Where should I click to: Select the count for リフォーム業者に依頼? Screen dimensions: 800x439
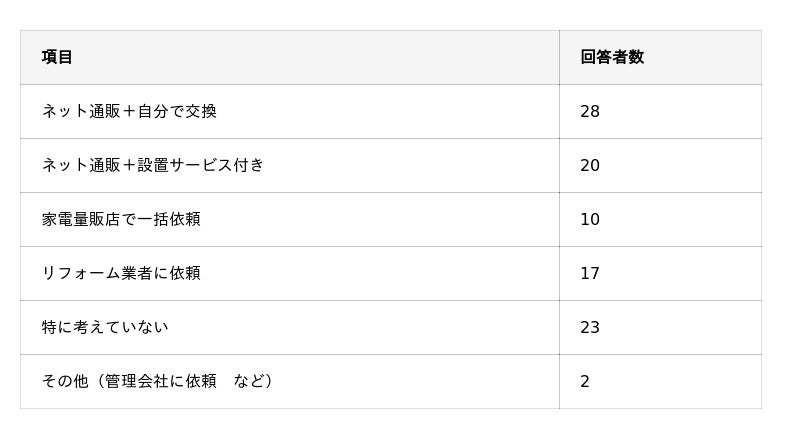(x=590, y=273)
